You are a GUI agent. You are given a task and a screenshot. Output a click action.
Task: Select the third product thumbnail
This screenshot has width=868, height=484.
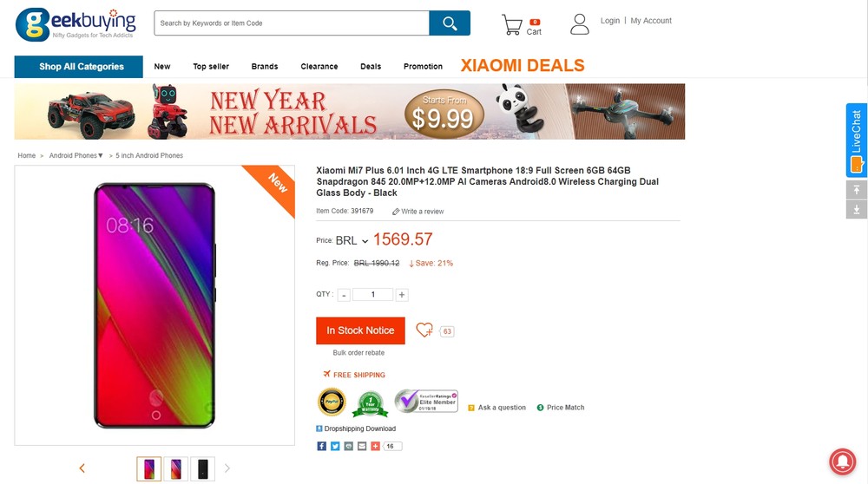pyautogui.click(x=202, y=468)
